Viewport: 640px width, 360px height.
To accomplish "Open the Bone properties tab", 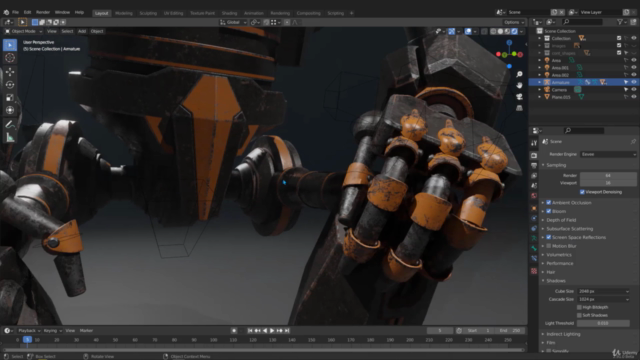I will coord(534,248).
